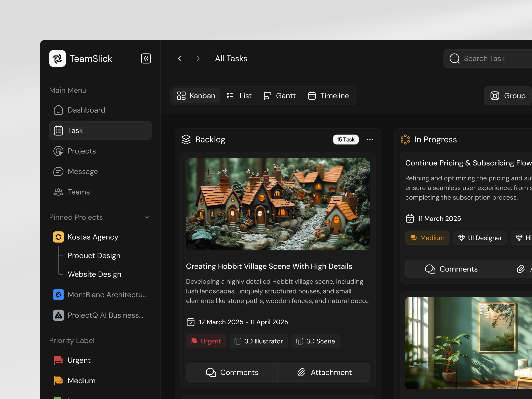Viewport: 532px width, 399px height.
Task: Open Comments on Pricing & Subscribing card
Action: tap(451, 269)
